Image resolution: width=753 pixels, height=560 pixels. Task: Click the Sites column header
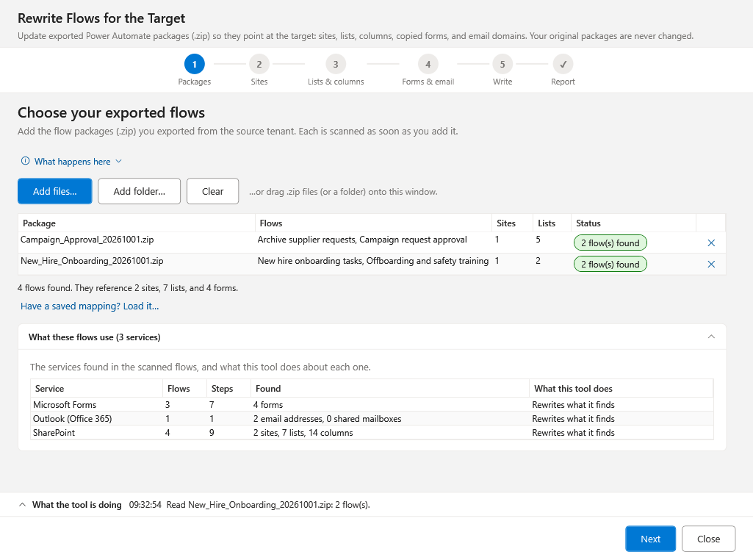(x=512, y=223)
